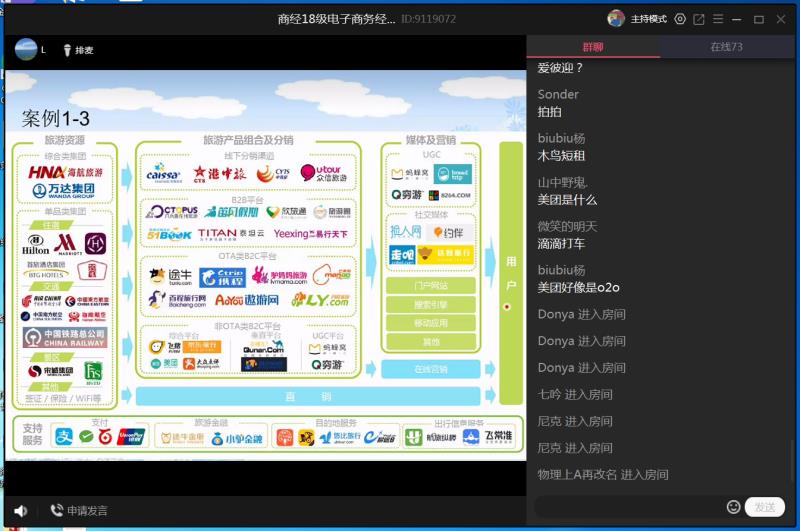800x531 pixels.
Task: Click the shared slide presentation area
Action: [x=265, y=270]
